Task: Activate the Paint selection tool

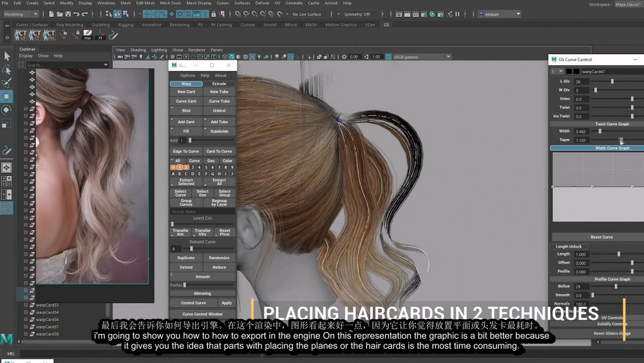Action: pyautogui.click(x=6, y=83)
